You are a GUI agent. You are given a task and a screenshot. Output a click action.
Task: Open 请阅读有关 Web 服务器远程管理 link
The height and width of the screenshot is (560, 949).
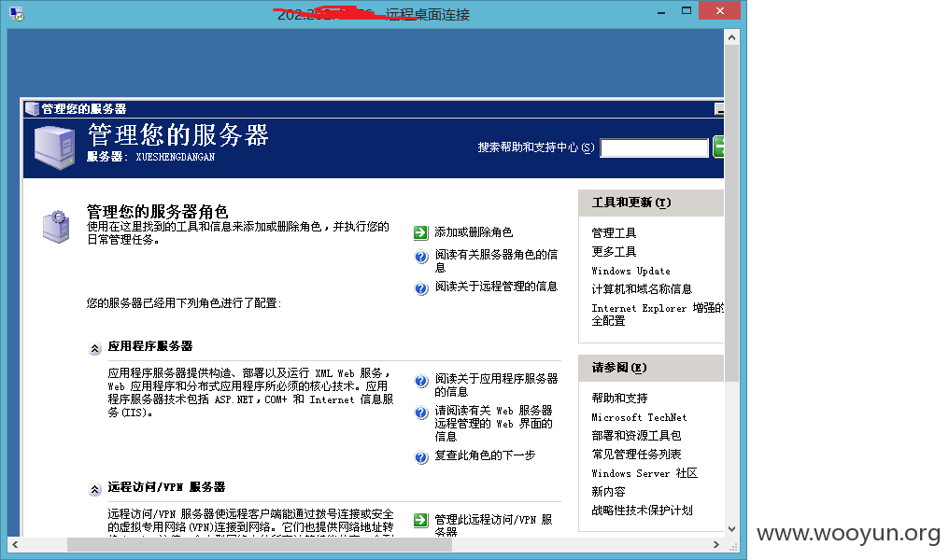tap(493, 424)
